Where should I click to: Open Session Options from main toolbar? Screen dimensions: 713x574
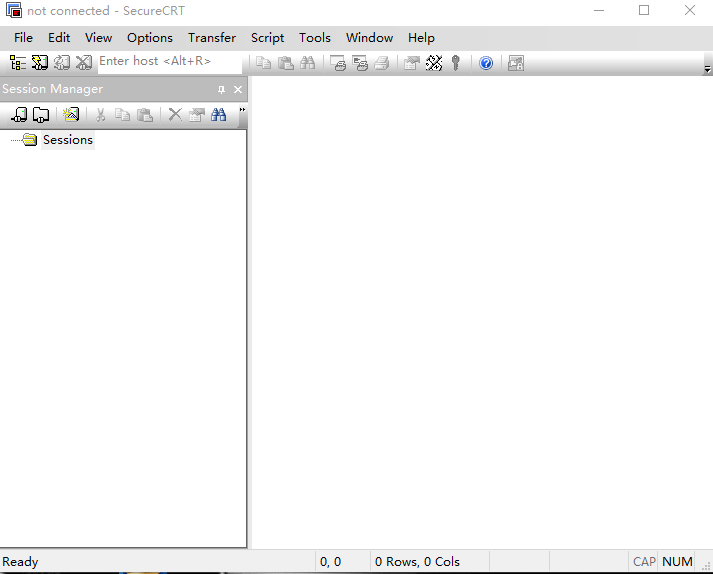pyautogui.click(x=412, y=63)
